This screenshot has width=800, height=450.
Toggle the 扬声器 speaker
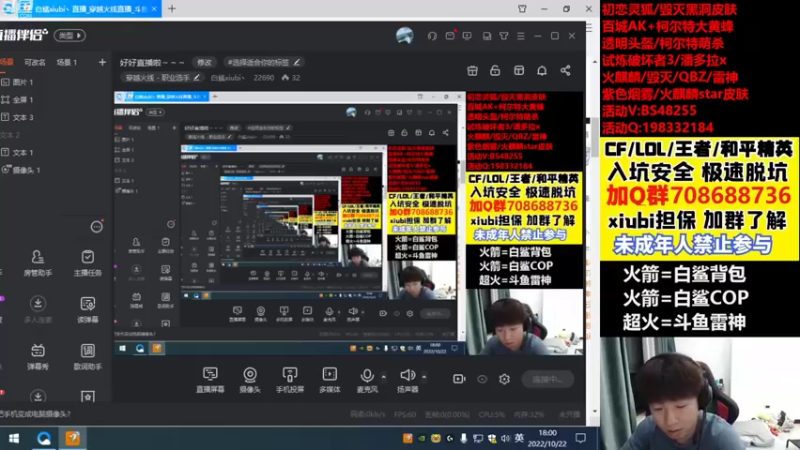pyautogui.click(x=408, y=380)
